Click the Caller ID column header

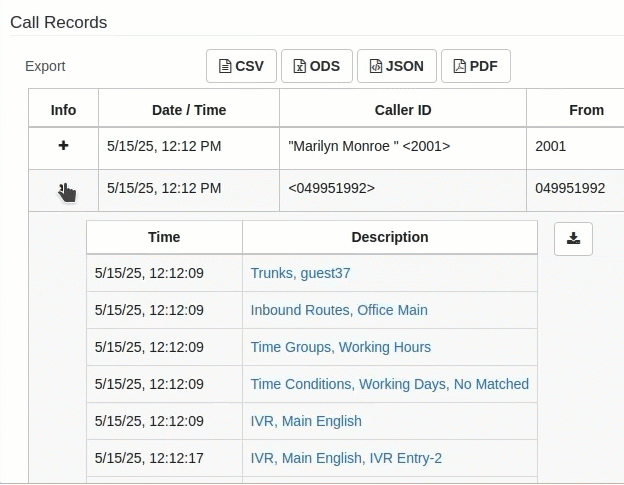(x=403, y=110)
